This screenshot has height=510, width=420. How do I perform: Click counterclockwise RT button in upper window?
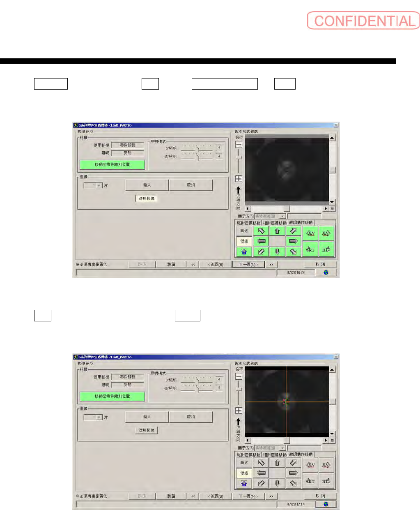point(310,249)
